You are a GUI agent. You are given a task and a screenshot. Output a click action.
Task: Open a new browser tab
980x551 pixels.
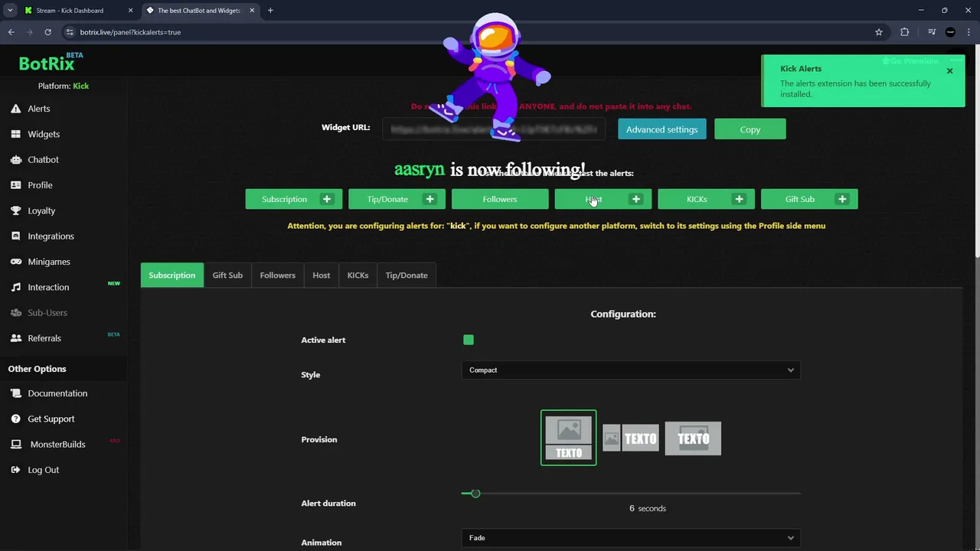(x=270, y=11)
